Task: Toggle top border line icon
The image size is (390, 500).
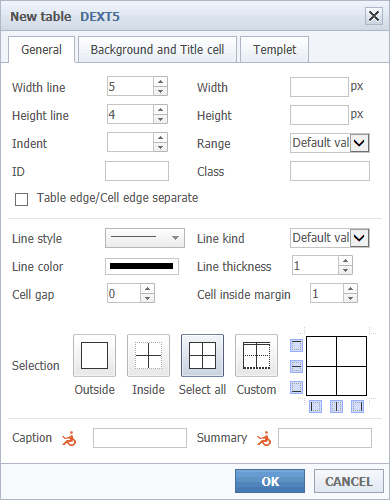Action: click(296, 345)
